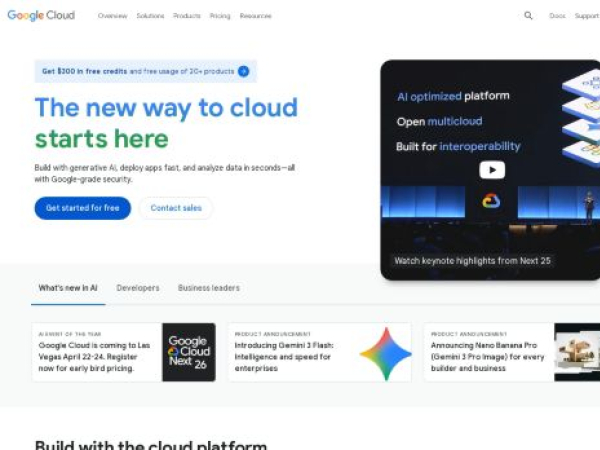The height and width of the screenshot is (450, 600).
Task: Click Get $300 in free credits banner
Action: tap(145, 71)
